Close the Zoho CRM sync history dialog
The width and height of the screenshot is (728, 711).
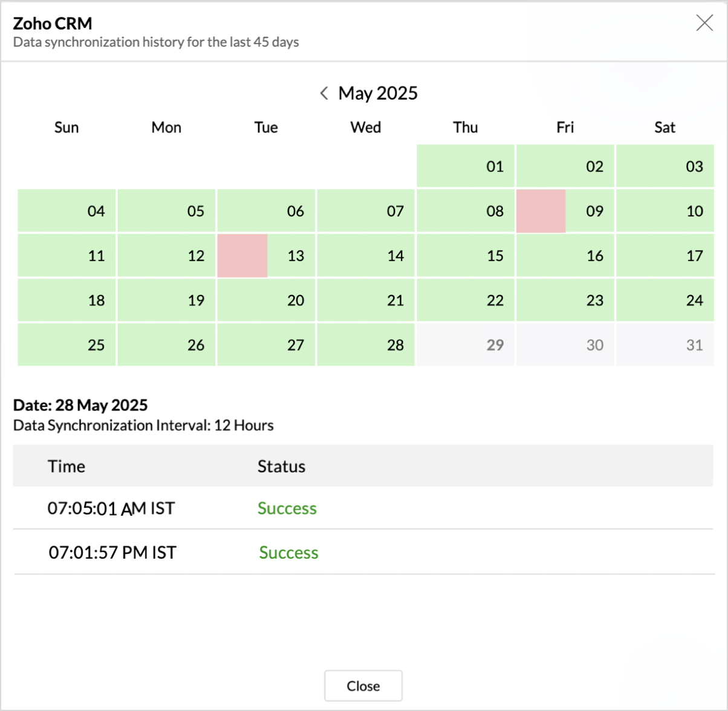[704, 23]
